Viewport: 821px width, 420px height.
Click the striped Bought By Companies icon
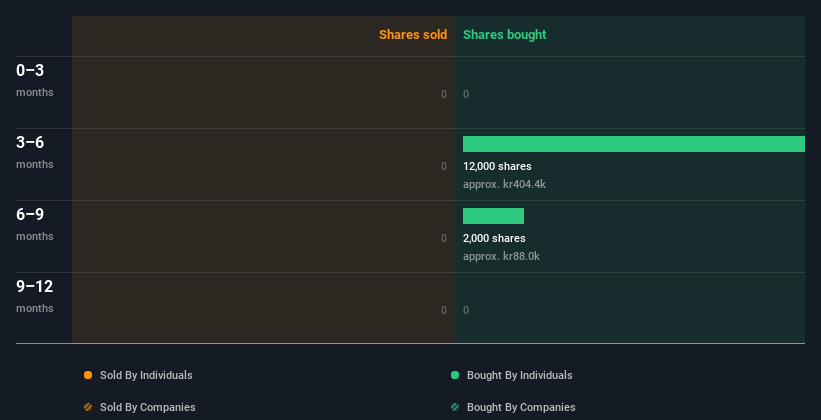455,407
